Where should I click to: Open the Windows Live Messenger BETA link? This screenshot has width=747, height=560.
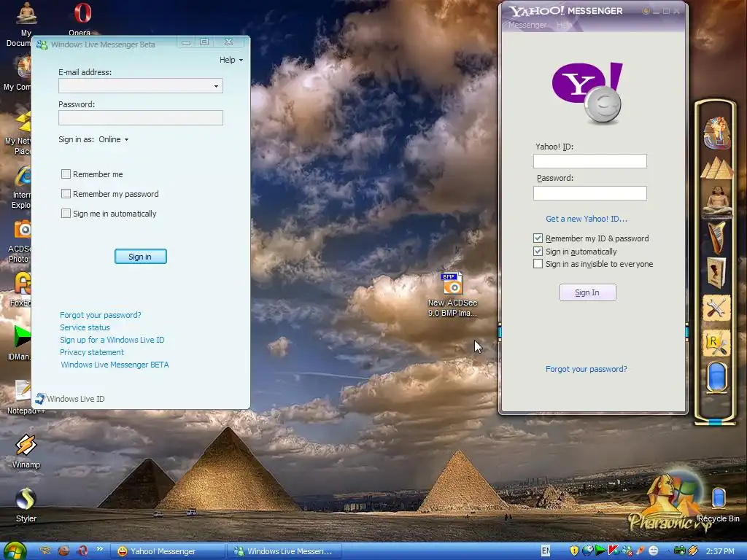tap(115, 365)
